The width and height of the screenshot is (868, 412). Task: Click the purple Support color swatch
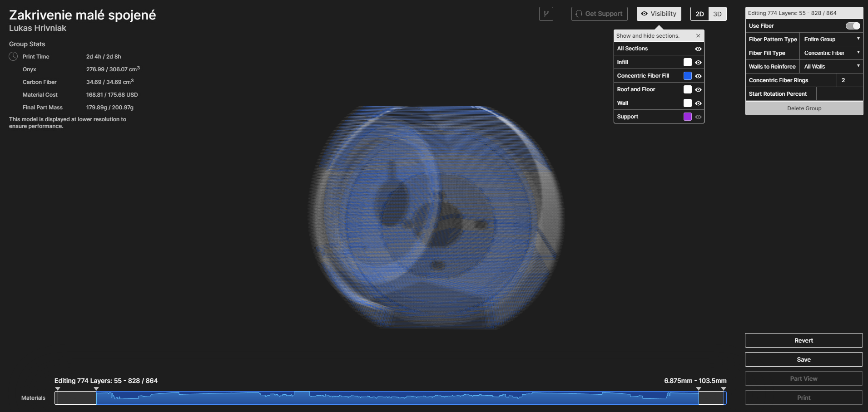pos(687,117)
